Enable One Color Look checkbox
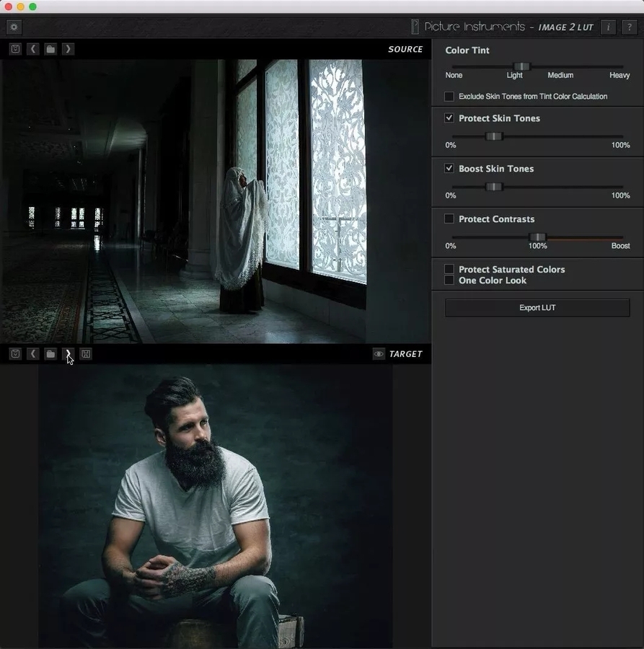 click(449, 281)
